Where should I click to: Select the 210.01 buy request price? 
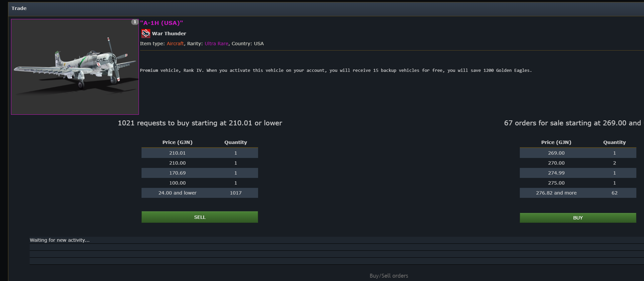coord(177,153)
